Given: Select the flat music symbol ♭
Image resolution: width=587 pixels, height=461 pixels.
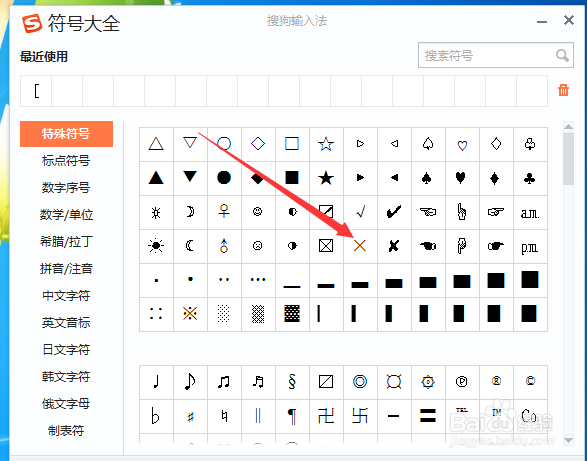Looking at the screenshot, I should (x=156, y=416).
